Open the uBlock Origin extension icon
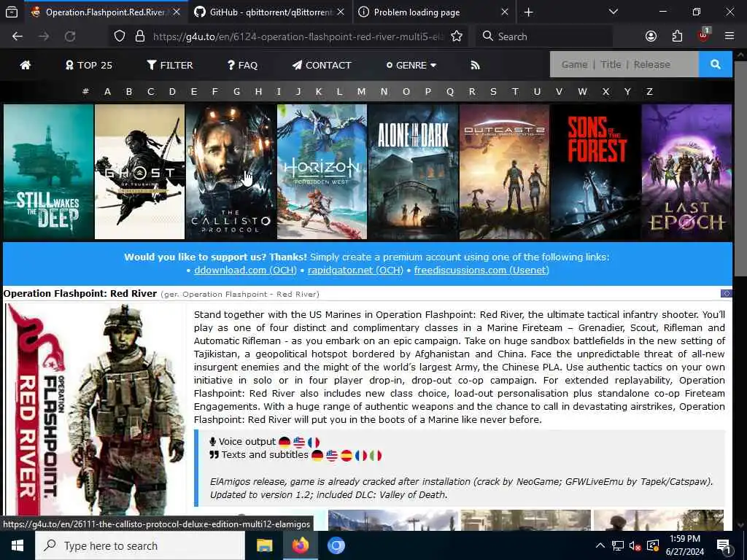747x560 pixels. pos(704,35)
